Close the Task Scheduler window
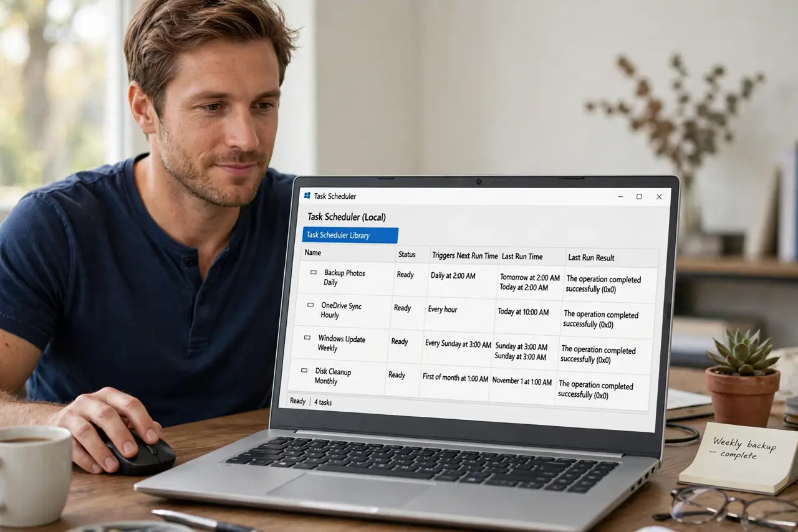 659,197
